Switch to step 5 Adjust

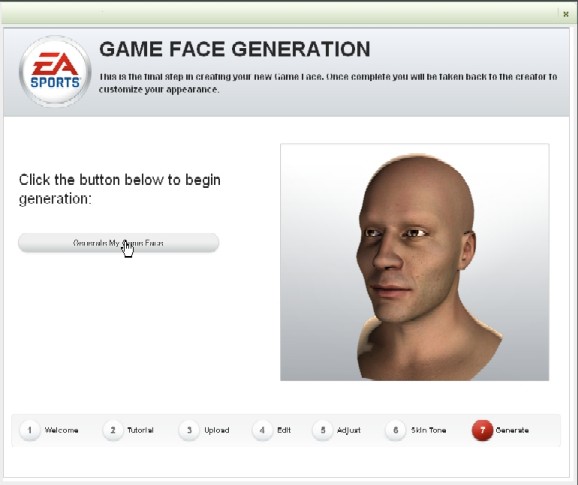click(x=337, y=430)
